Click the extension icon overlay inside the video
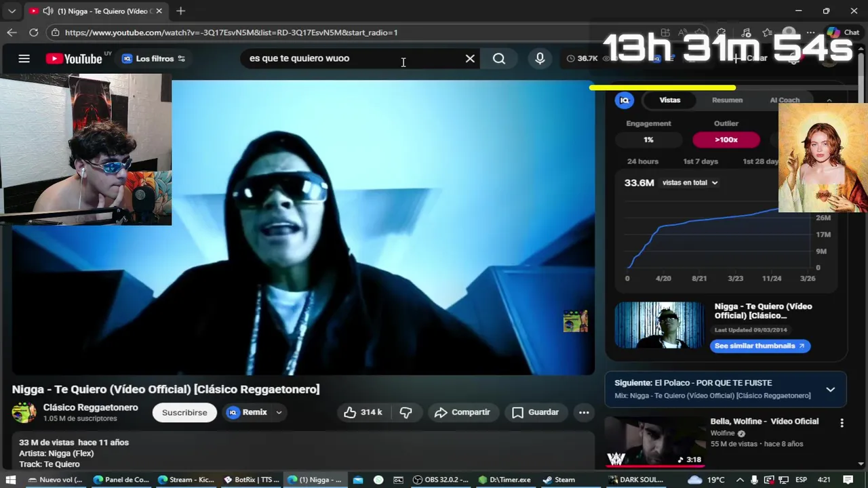 (x=575, y=321)
